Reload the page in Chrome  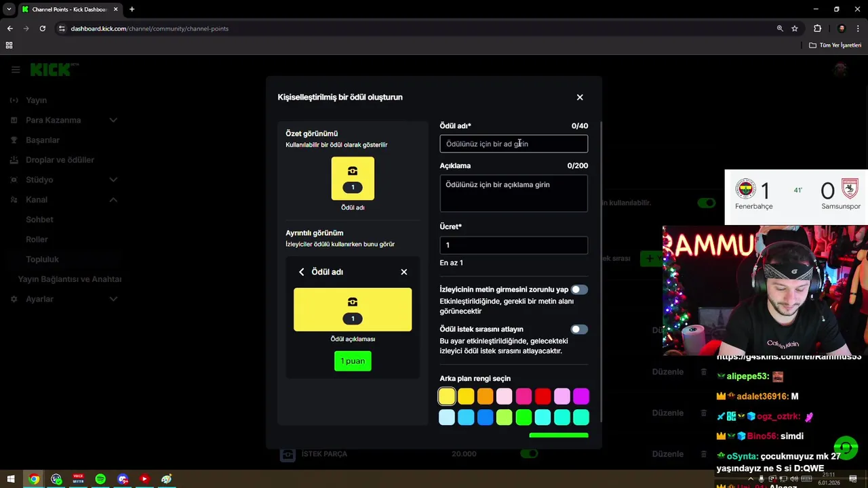tap(42, 28)
